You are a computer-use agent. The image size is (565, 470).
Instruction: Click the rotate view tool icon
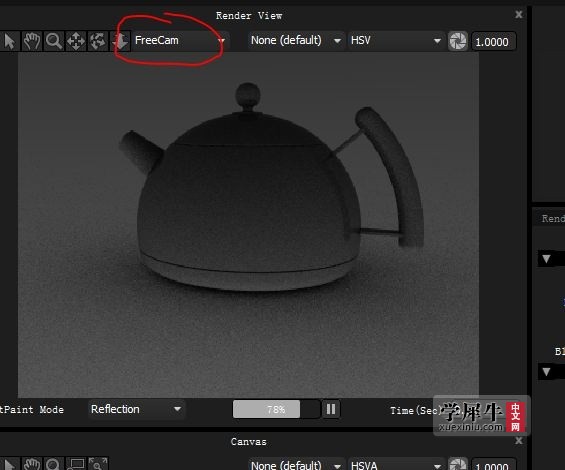click(98, 41)
